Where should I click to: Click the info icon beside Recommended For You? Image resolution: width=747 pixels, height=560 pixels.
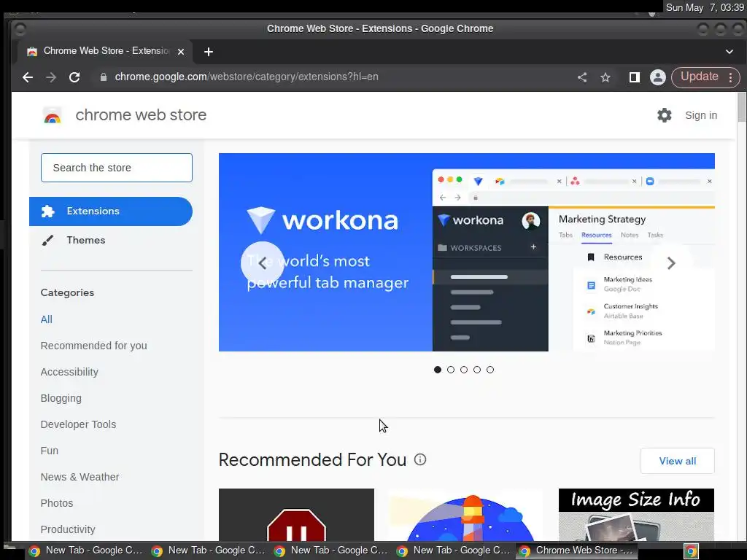420,459
